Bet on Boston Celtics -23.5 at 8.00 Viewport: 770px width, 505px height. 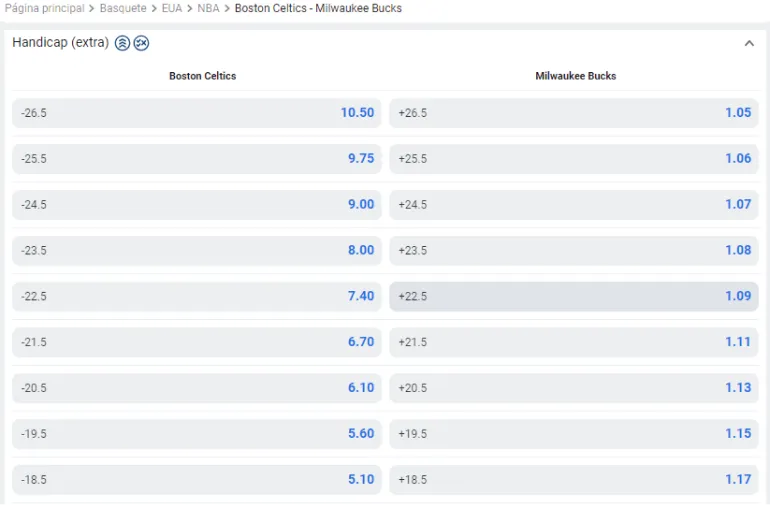[x=197, y=251]
